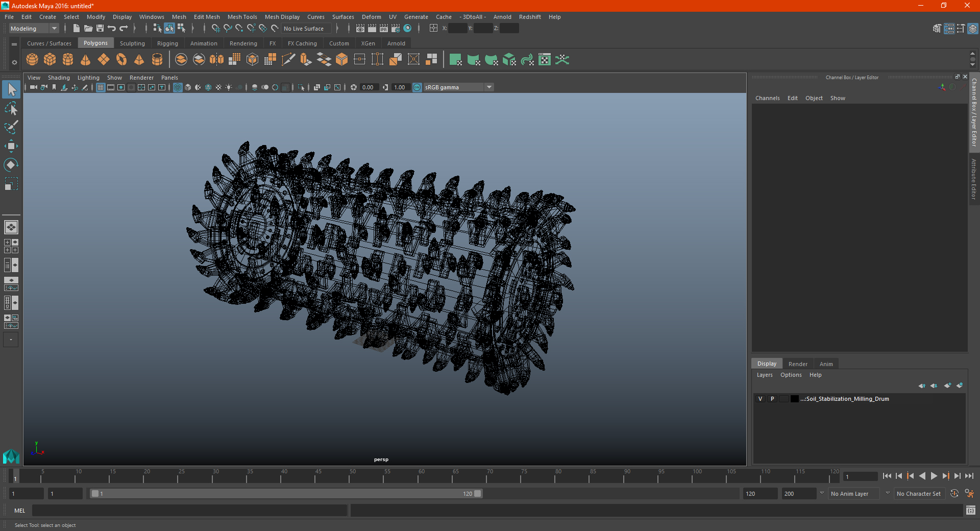The image size is (980, 531).
Task: Open the Modeling menu set dropdown
Action: coord(34,29)
